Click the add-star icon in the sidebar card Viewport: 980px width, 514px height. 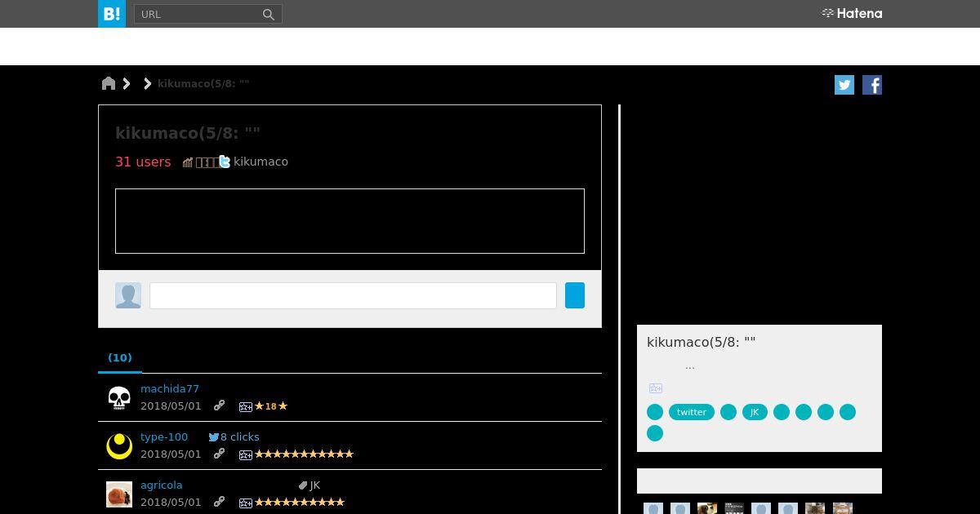pos(656,388)
